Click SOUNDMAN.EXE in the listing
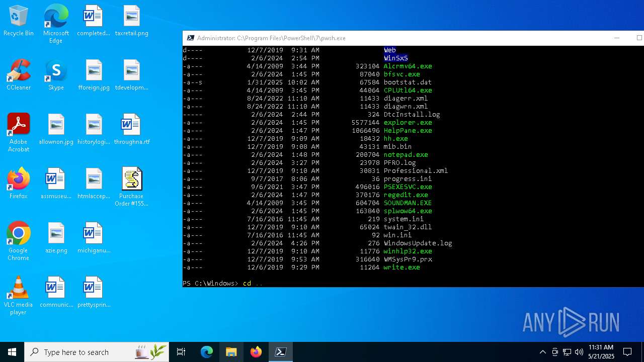Image resolution: width=644 pixels, height=362 pixels. pos(408,203)
